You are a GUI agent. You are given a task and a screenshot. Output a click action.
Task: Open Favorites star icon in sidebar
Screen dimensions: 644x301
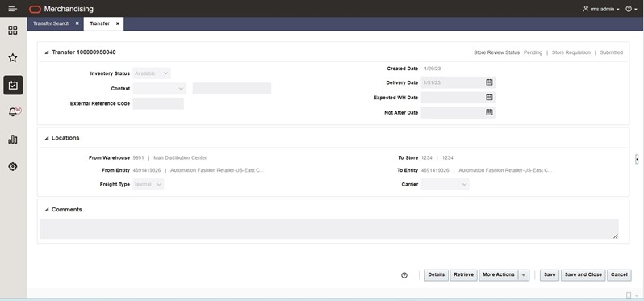pos(13,57)
